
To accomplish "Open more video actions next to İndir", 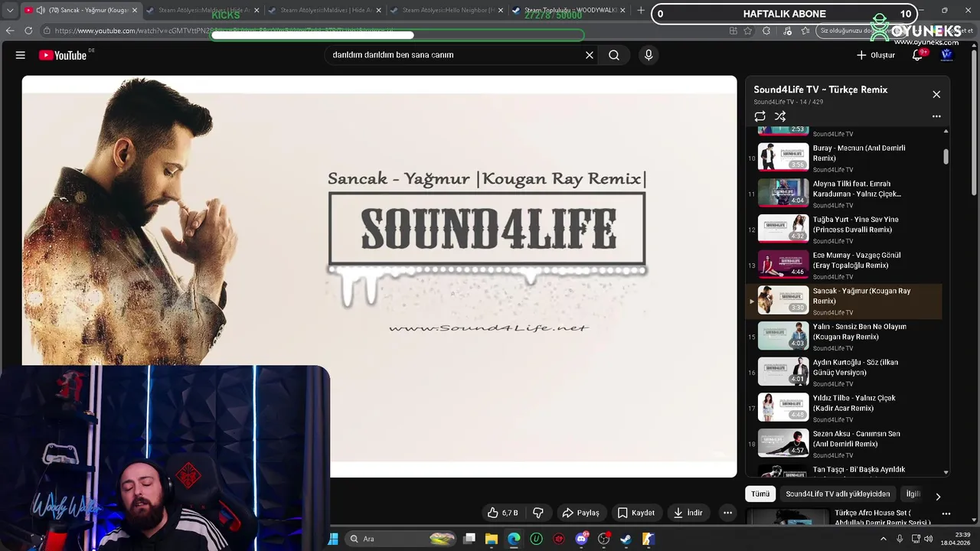I will point(727,513).
